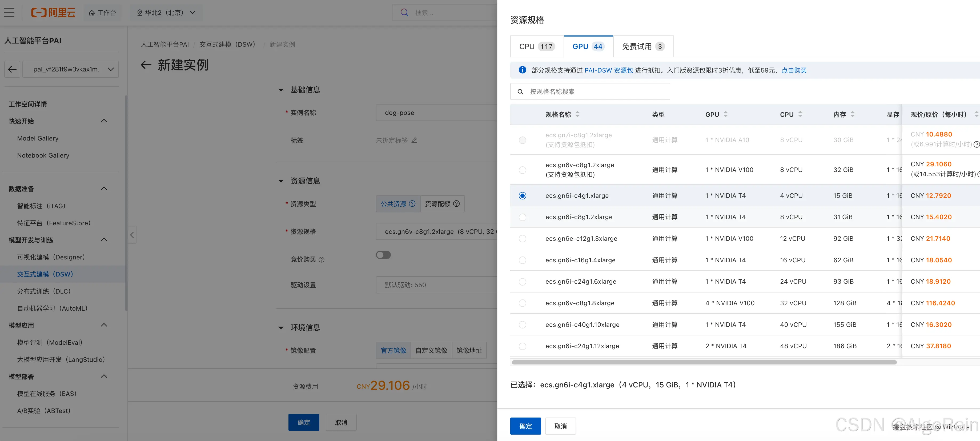Click the Alibaba Cloud logo
Image resolution: width=980 pixels, height=441 pixels.
point(53,13)
